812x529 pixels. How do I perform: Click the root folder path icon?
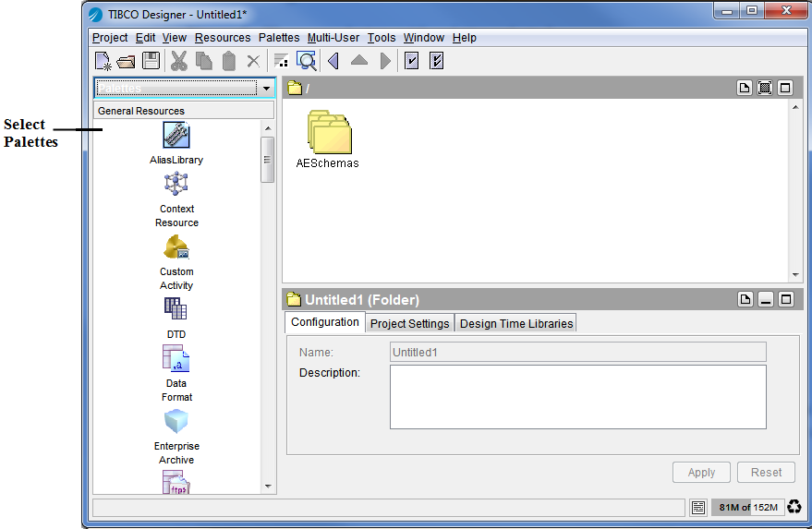295,88
